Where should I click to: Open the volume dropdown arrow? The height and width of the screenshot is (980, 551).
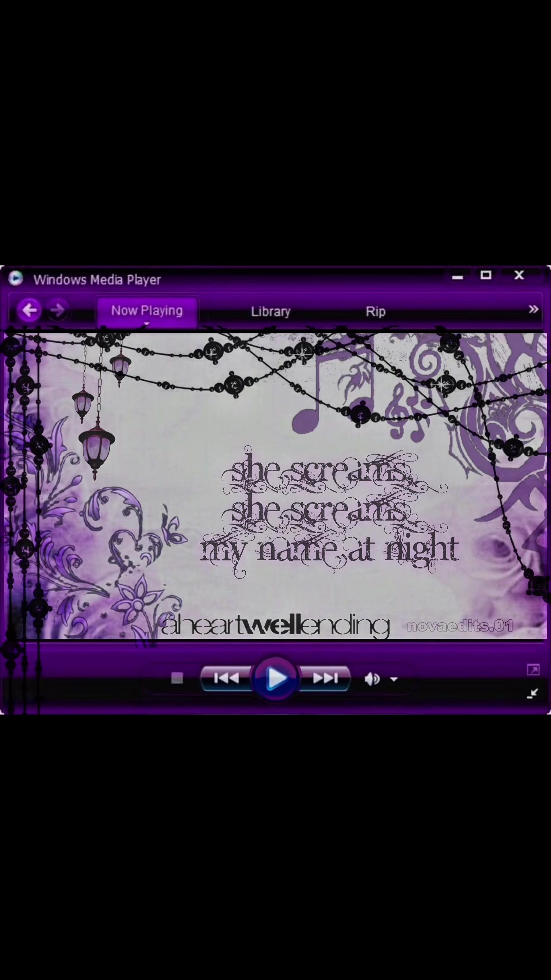pyautogui.click(x=394, y=679)
